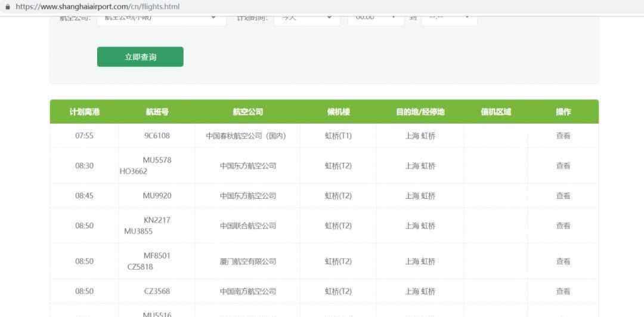This screenshot has width=644, height=317.
Task: Click the 航空公司 column header
Action: point(247,112)
